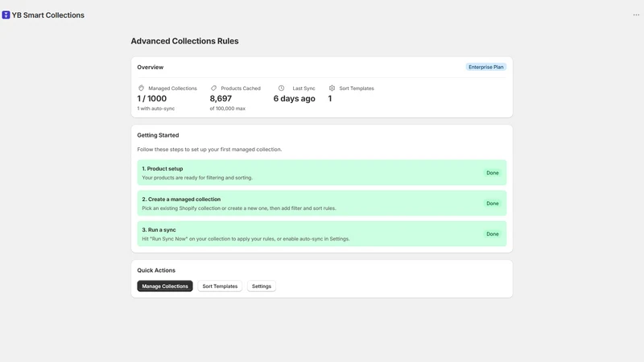
Task: Select the Product setup step row
Action: coord(321,173)
